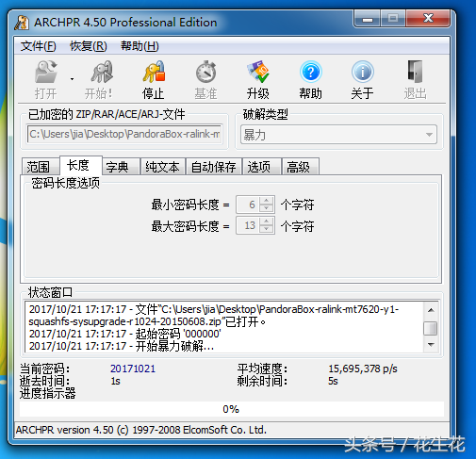Click elapsed time value 1s
The height and width of the screenshot is (459, 476).
[x=115, y=381]
